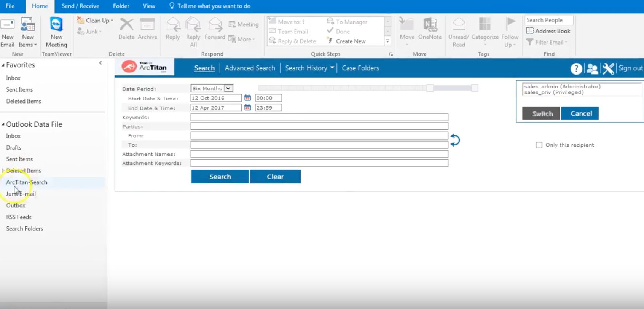Collapse the Outlook Data File tree

(x=3, y=124)
